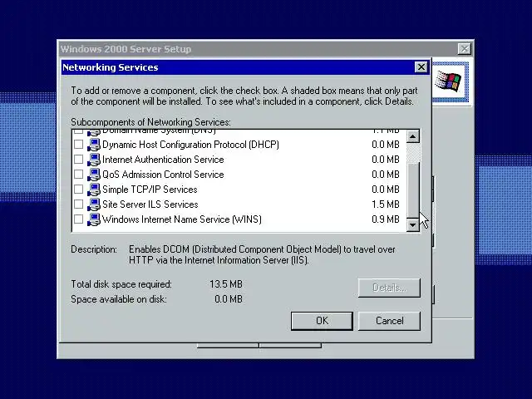
Task: Check the Dynamic Host Configuration Protocol (DHCP) box
Action: (x=78, y=144)
